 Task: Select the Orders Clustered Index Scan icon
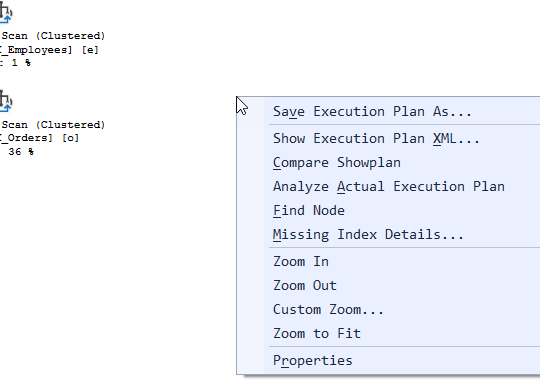[6, 101]
